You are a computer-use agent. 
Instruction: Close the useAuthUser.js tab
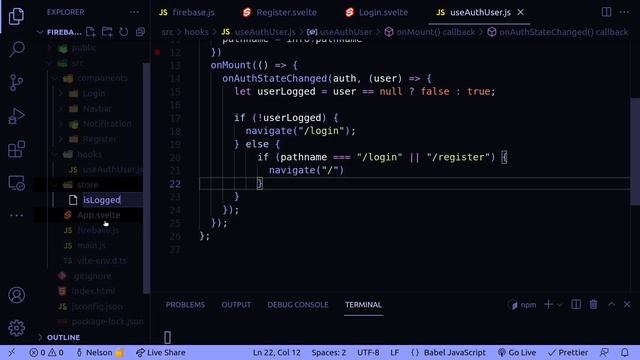(x=520, y=13)
